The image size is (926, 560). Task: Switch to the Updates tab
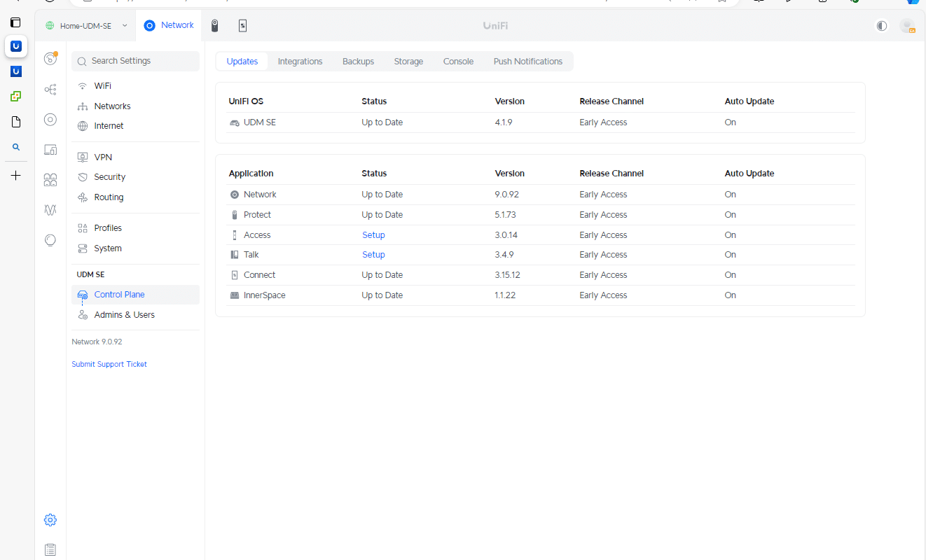242,62
